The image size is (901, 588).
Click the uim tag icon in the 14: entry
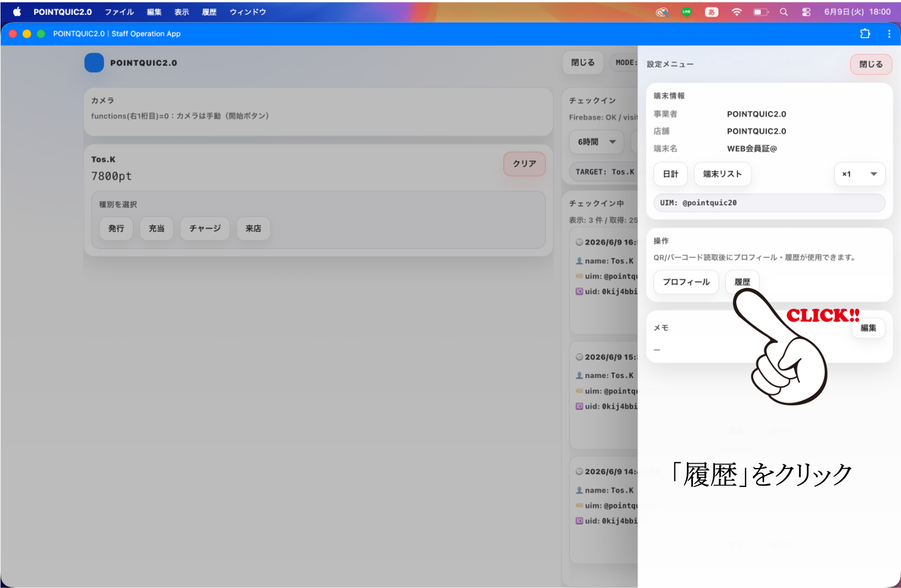[579, 505]
